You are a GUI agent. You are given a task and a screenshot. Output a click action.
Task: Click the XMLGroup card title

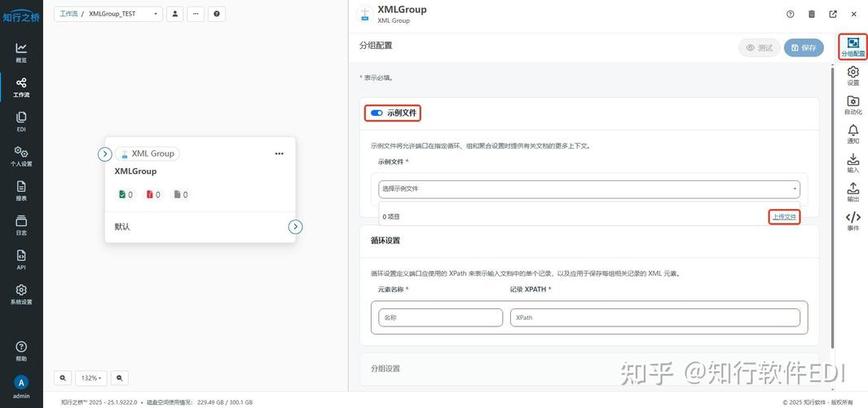click(x=135, y=171)
